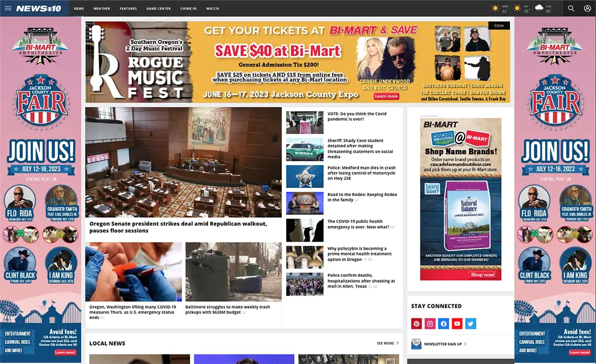The height and width of the screenshot is (364, 596).
Task: Click the Local News section heading
Action: pyautogui.click(x=107, y=343)
